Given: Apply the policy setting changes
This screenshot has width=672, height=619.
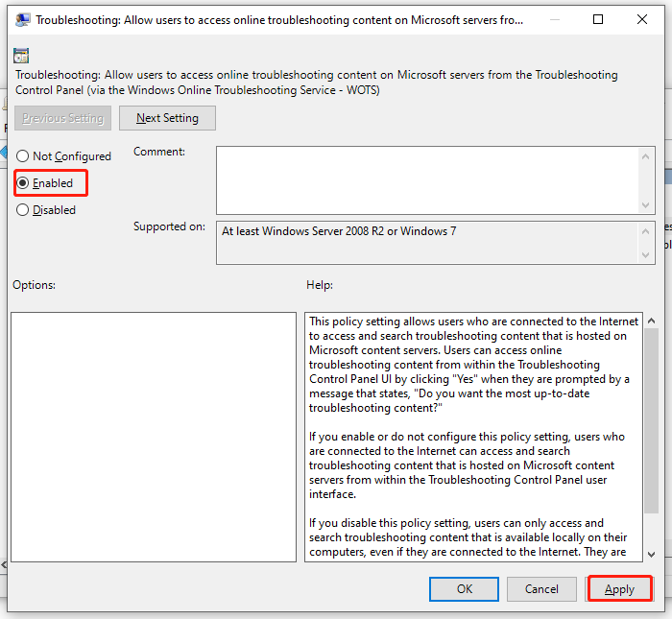Looking at the screenshot, I should (620, 589).
